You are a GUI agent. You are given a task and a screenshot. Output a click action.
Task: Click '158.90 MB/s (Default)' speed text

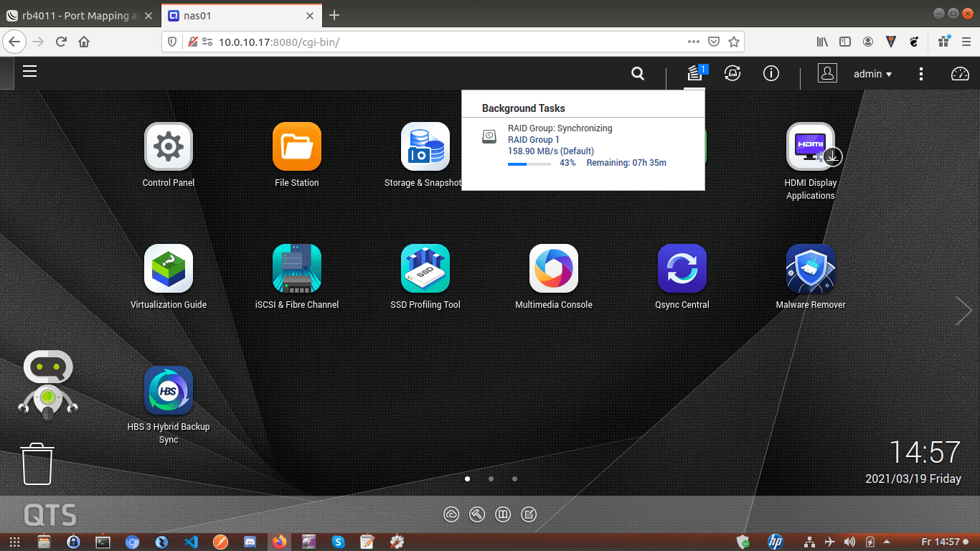(551, 151)
